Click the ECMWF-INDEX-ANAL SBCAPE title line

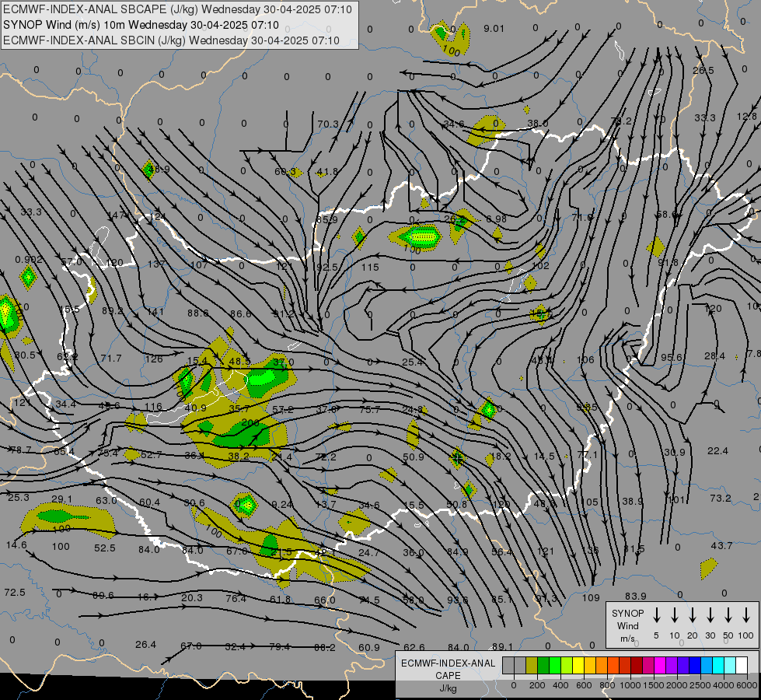point(177,9)
